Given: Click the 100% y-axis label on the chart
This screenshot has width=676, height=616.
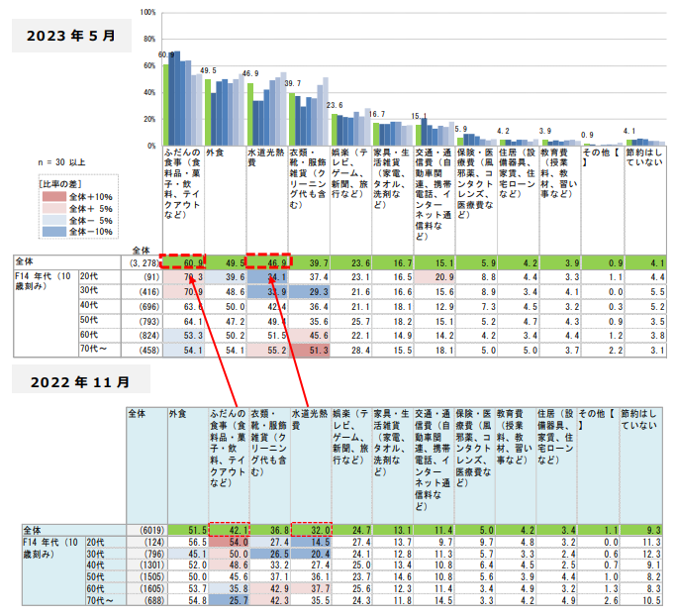Looking at the screenshot, I should point(147,12).
